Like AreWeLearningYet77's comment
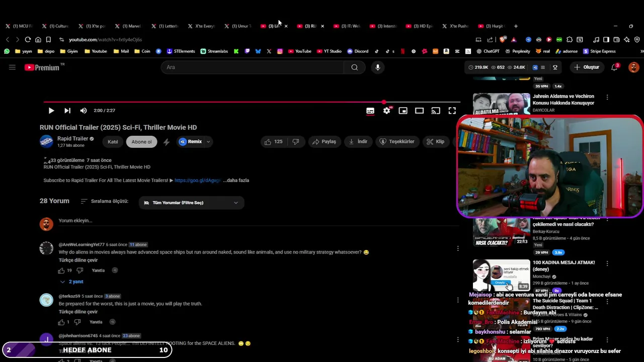The height and width of the screenshot is (362, 644). pos(62,270)
